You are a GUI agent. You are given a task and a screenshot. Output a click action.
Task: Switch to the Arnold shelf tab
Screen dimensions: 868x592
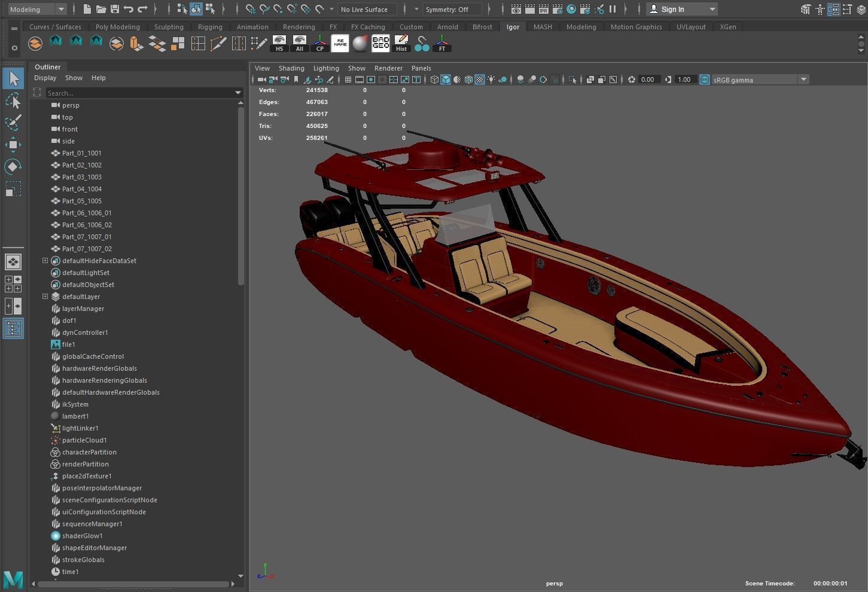point(447,27)
